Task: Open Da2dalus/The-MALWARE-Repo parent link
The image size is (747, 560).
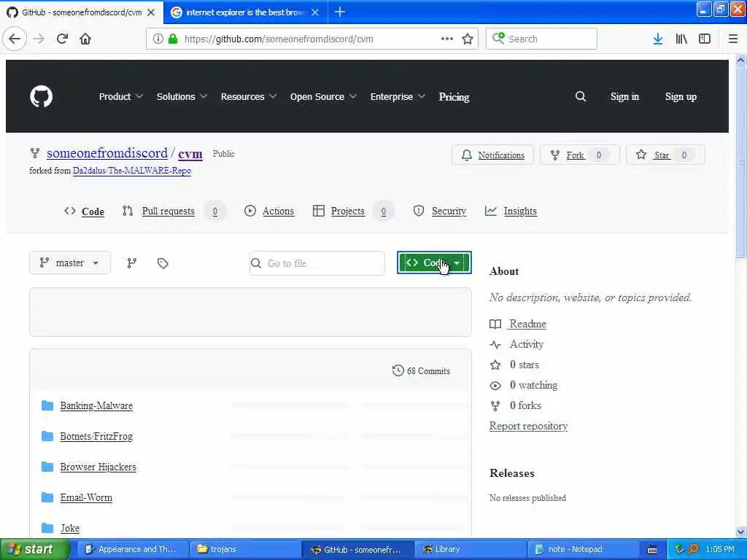Action: 132,171
